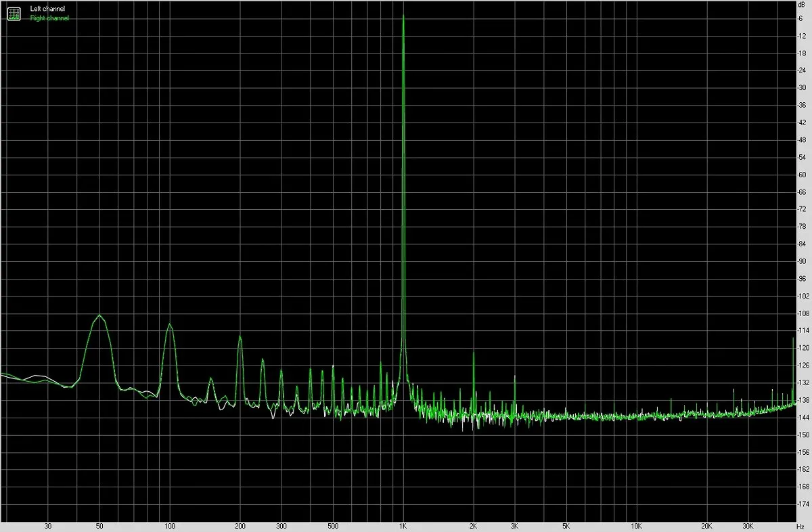This screenshot has height=532, width=812.
Task: Click the 200 frequency axis label
Action: (x=240, y=526)
